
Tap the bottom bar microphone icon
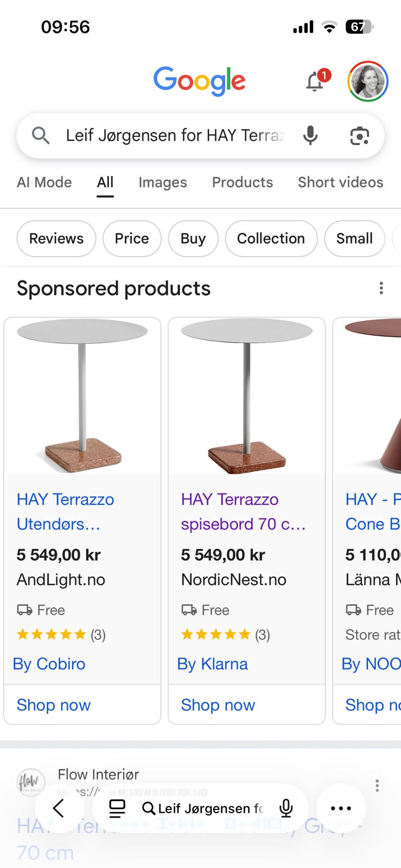click(x=286, y=808)
